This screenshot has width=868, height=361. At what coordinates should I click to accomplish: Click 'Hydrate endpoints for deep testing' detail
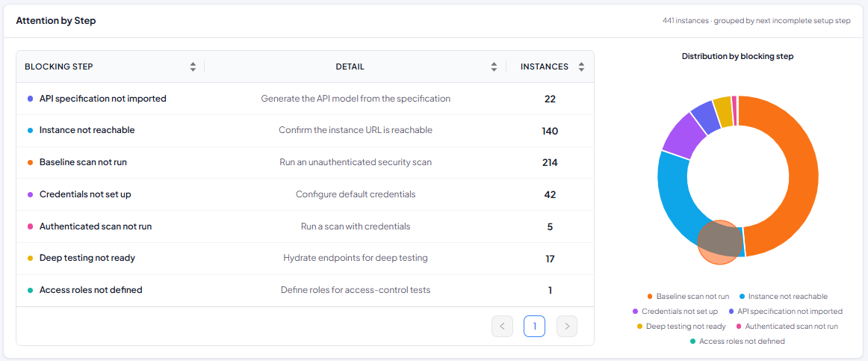pyautogui.click(x=356, y=258)
